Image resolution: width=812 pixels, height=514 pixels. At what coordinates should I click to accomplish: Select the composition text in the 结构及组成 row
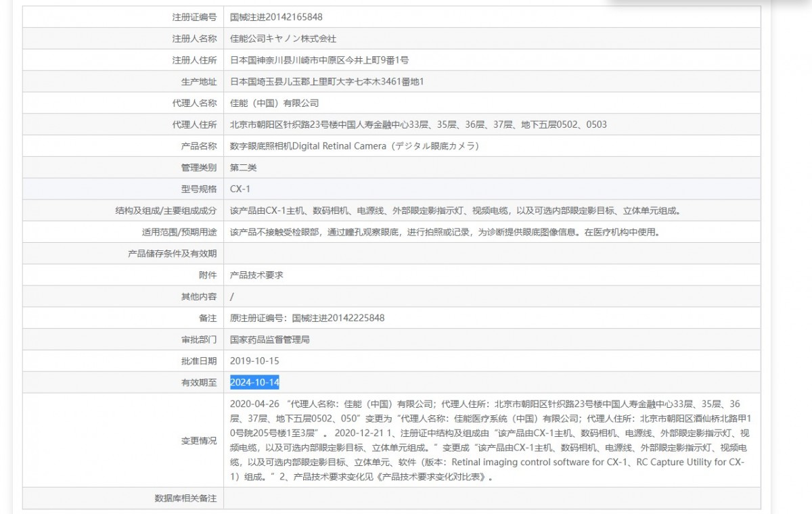(x=455, y=210)
